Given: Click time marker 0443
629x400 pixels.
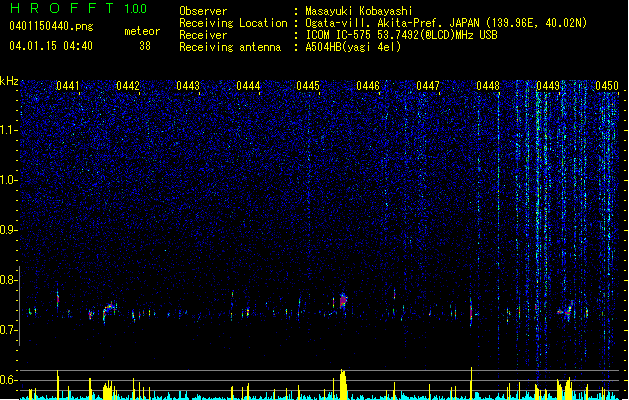Looking at the screenshot, I should point(188,86).
